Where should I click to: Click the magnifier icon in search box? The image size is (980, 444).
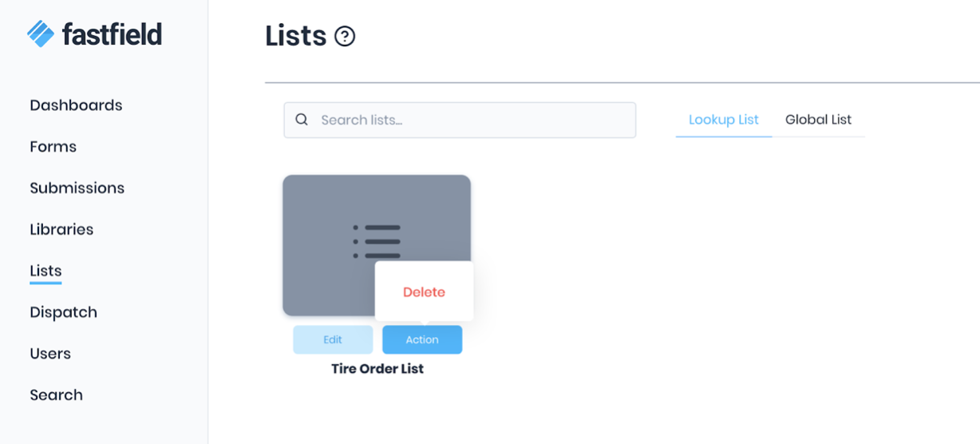click(302, 120)
